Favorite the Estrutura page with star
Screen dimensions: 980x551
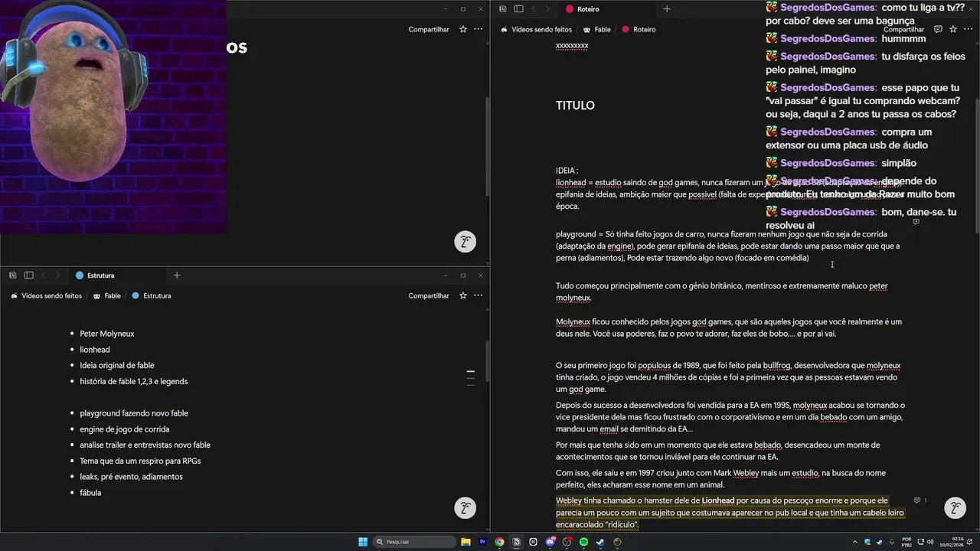[x=462, y=295]
